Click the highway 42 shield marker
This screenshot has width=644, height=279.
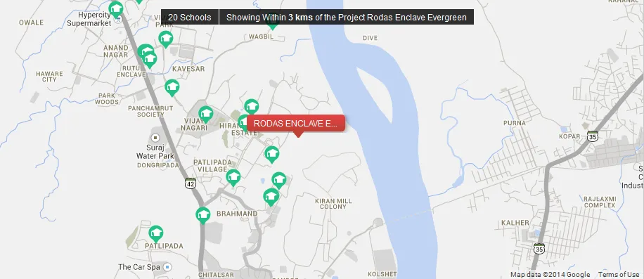point(190,183)
